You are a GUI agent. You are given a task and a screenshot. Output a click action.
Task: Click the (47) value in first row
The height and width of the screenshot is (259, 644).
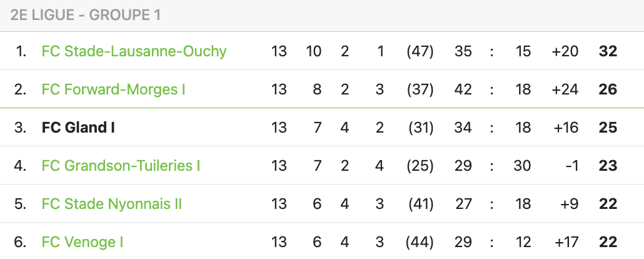[x=420, y=51]
